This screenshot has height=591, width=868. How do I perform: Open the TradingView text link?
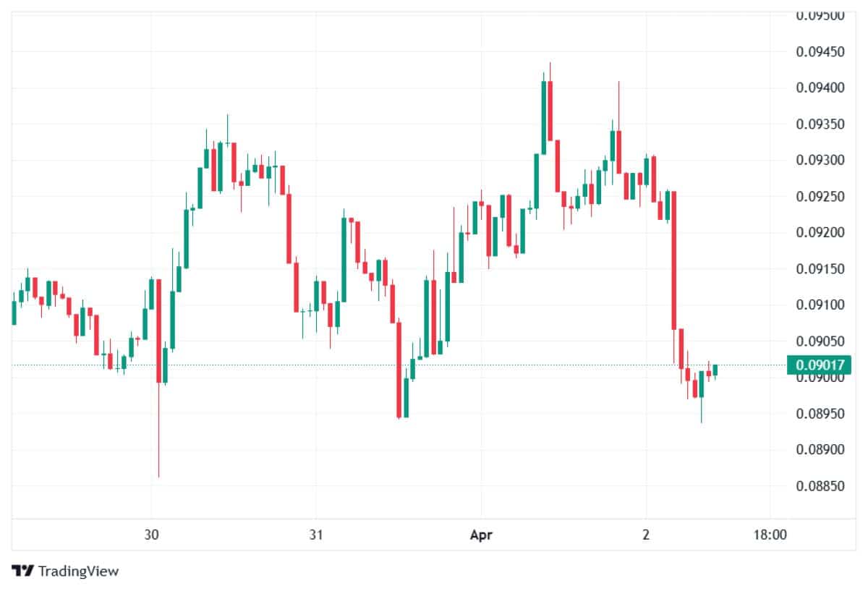pos(78,571)
